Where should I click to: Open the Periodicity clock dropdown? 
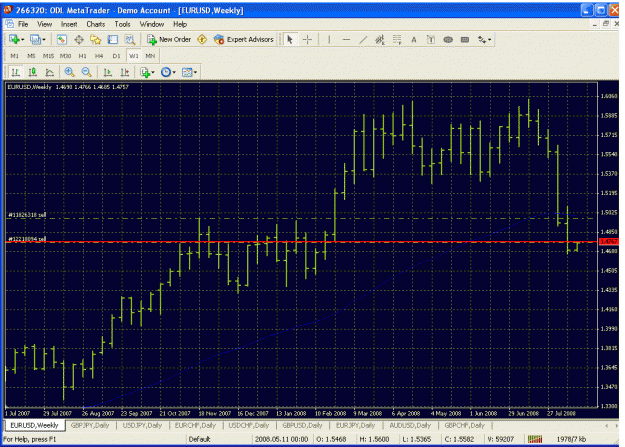coord(168,72)
